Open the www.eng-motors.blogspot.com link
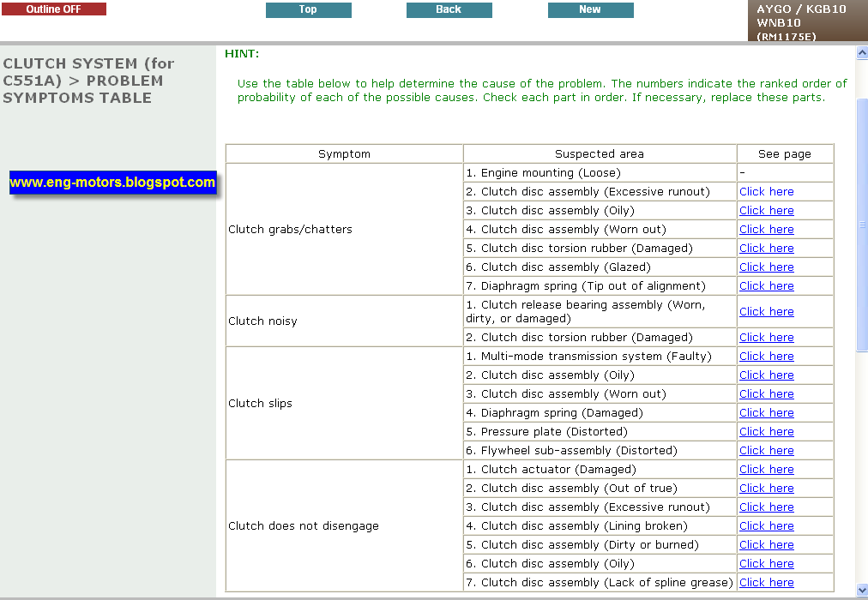This screenshot has height=600, width=868. click(x=112, y=183)
